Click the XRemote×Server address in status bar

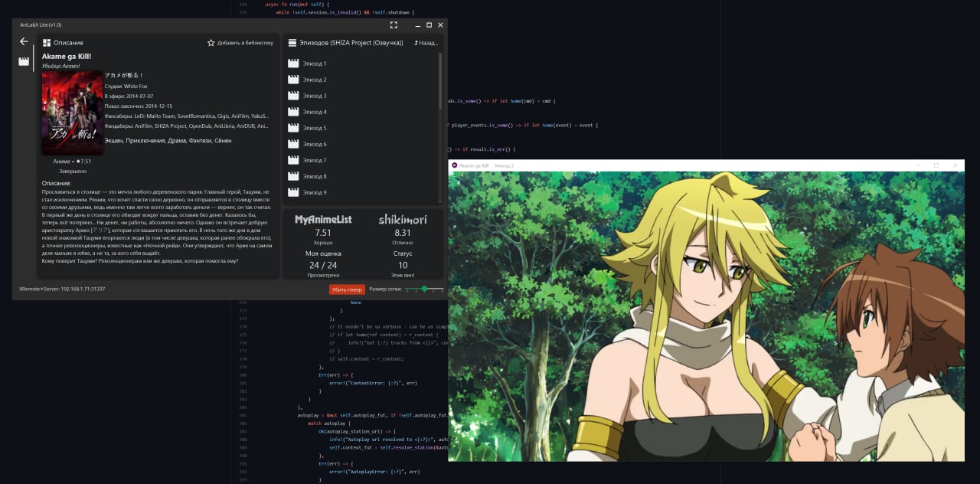point(62,289)
